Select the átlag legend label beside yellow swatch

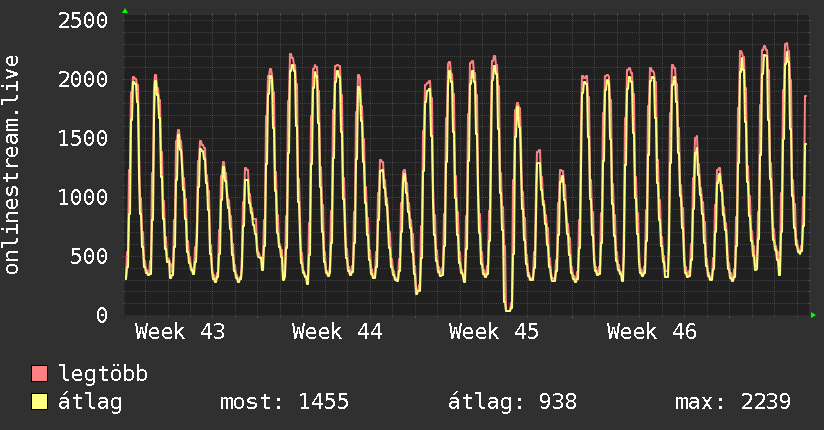pos(90,402)
